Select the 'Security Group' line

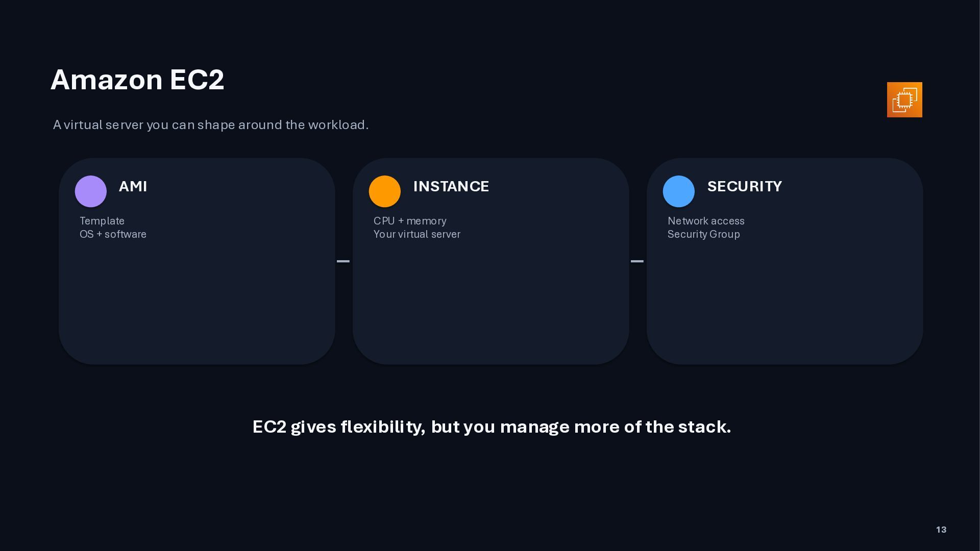[x=704, y=234]
